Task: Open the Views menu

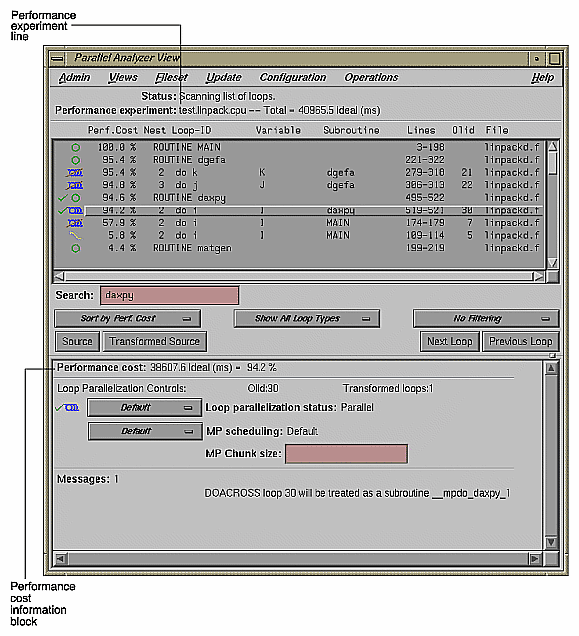Action: pyautogui.click(x=123, y=77)
